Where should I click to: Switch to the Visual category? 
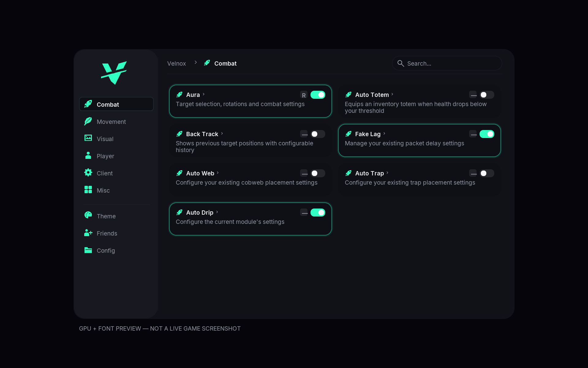(116, 139)
